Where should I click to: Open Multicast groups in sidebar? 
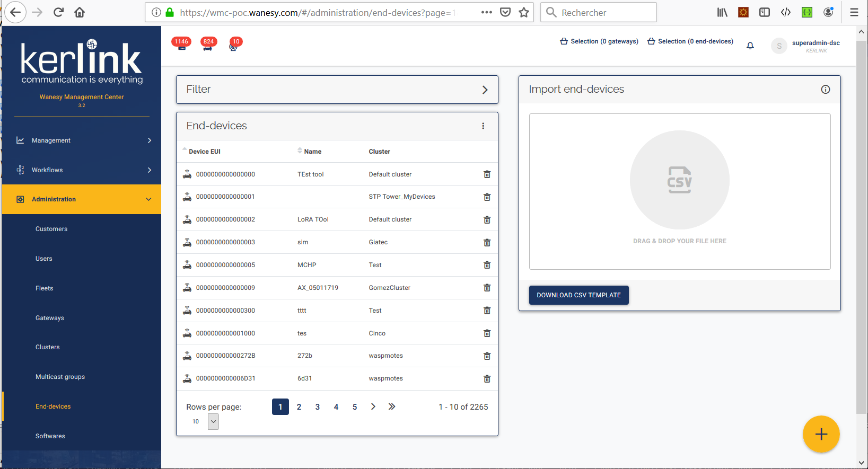[60, 377]
